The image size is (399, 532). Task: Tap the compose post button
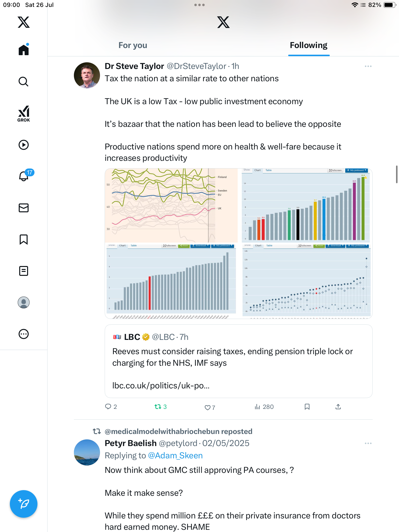point(24,504)
